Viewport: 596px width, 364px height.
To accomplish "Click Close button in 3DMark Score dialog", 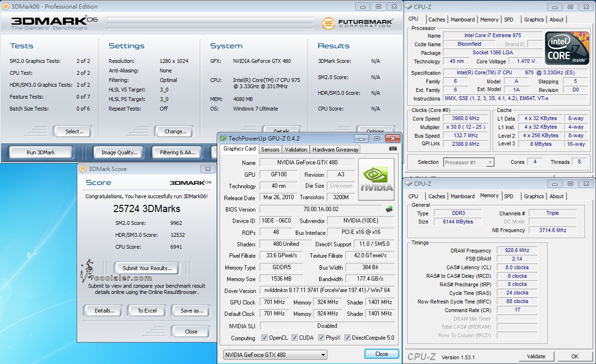I will point(191,332).
